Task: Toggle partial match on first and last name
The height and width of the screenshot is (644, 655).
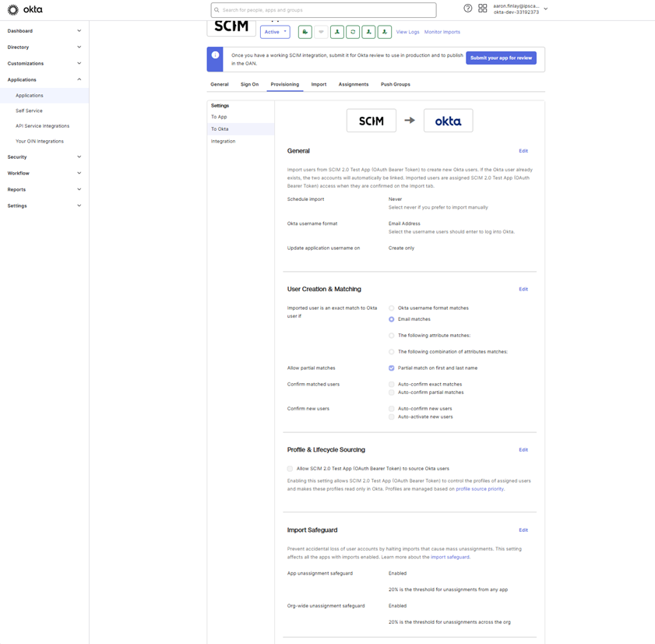Action: 392,368
